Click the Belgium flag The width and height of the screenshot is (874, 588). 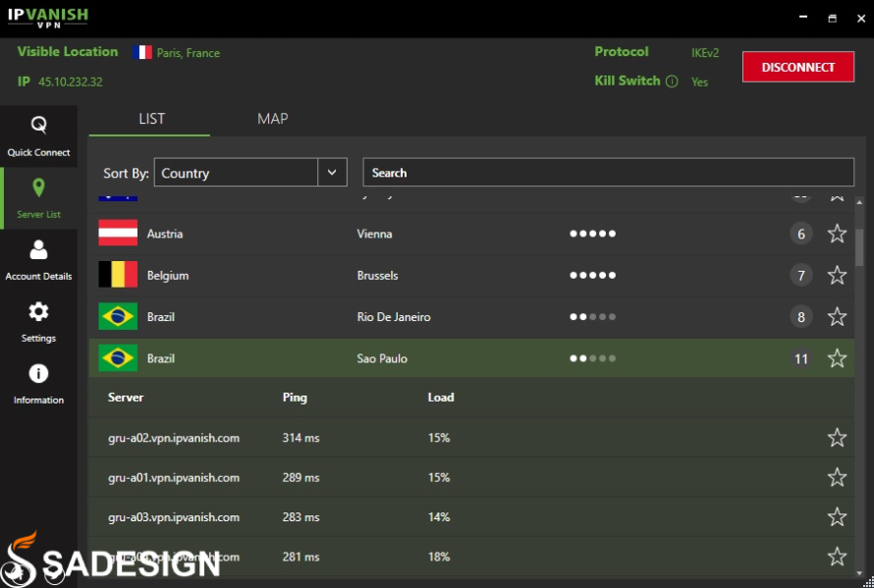click(x=118, y=275)
